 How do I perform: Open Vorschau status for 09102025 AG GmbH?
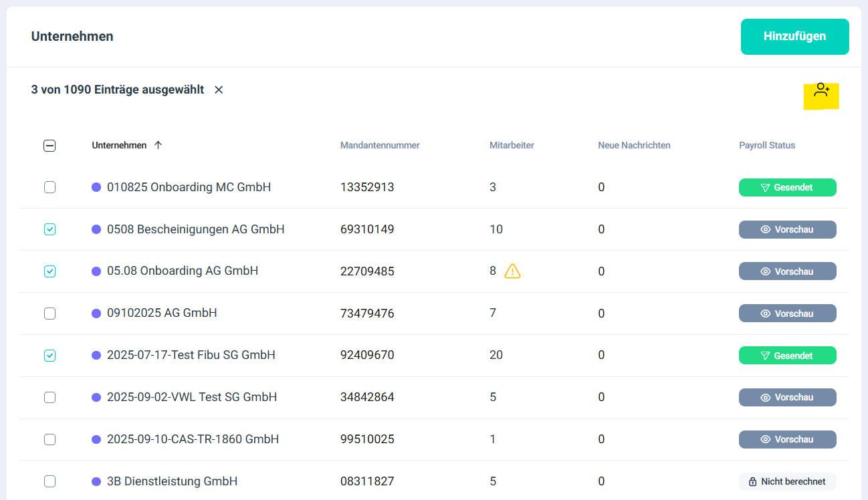pyautogui.click(x=787, y=314)
